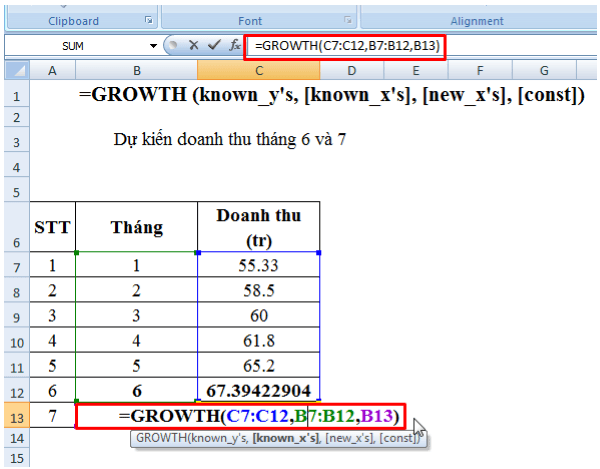Select row 6 header
Viewport: 600px width, 469px height.
(x=17, y=226)
